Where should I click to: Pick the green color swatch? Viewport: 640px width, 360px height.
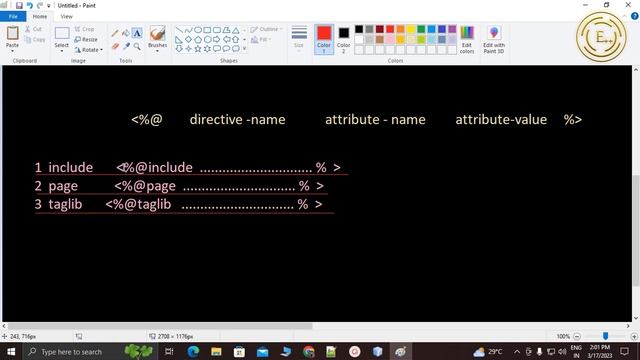[421, 29]
